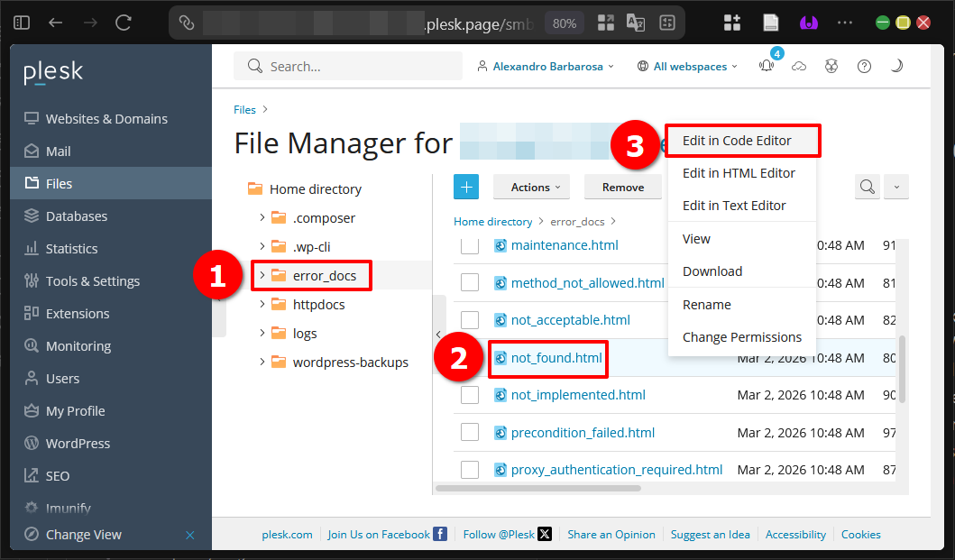This screenshot has height=560, width=955.
Task: Open Websites & Domains in sidebar
Action: click(x=111, y=119)
